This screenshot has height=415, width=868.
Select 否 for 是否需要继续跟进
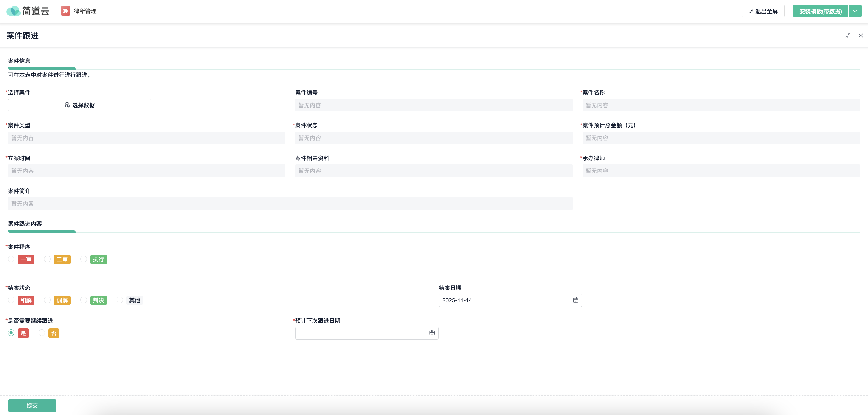(x=42, y=333)
